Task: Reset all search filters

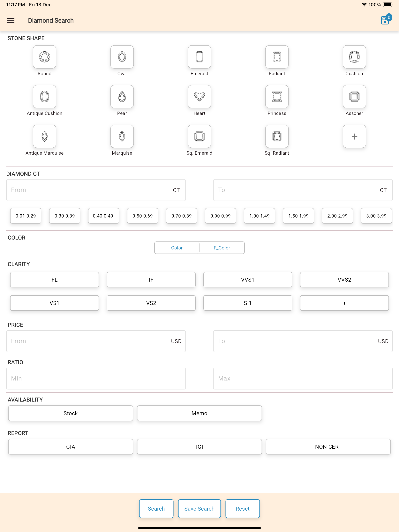Action: (243, 509)
